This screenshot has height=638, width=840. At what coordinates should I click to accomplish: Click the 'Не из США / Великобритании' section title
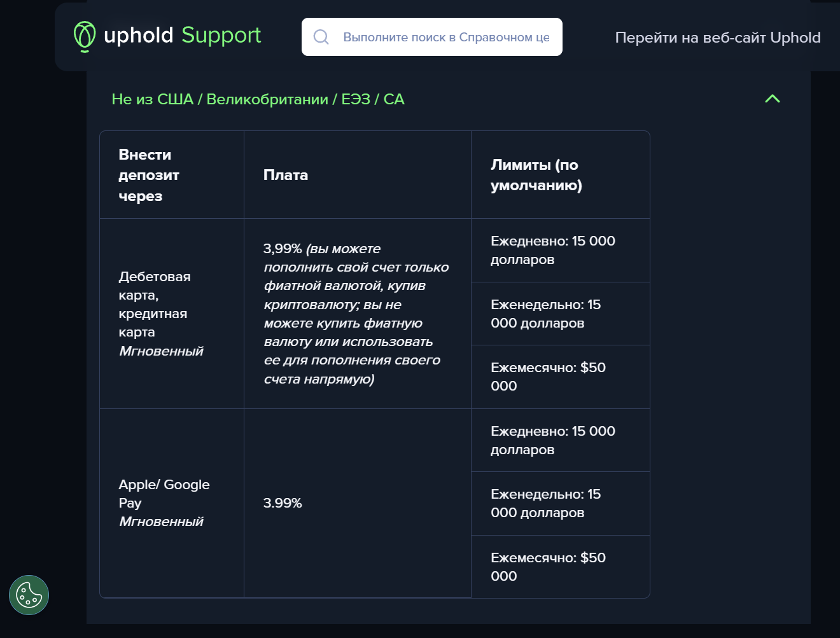[x=258, y=99]
